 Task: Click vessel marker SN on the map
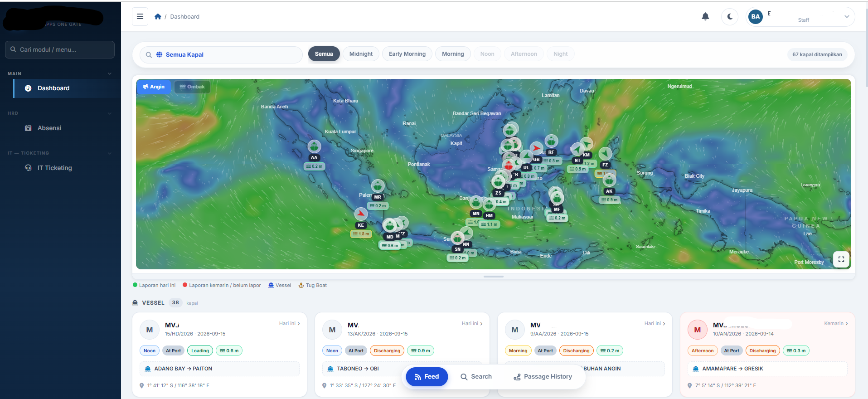click(x=457, y=238)
